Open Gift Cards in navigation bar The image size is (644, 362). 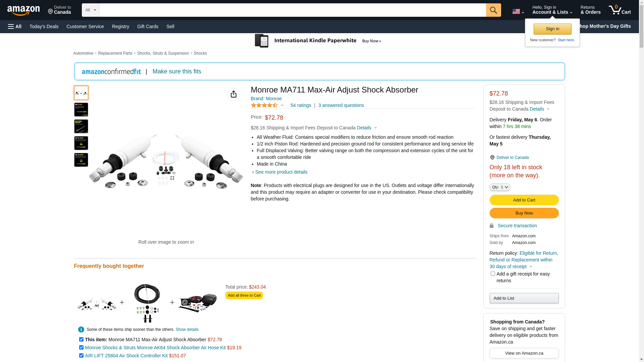(x=148, y=26)
